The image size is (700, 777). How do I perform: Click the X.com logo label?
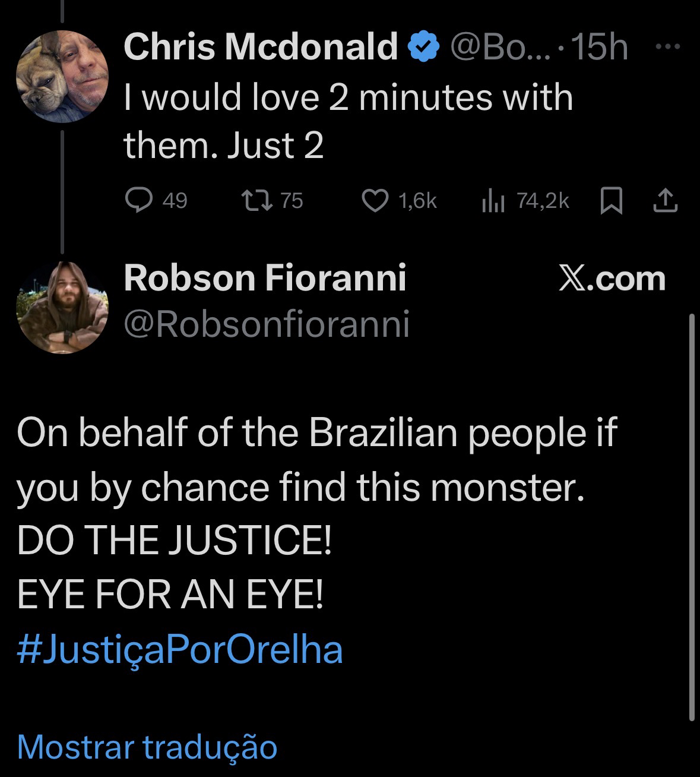[612, 279]
